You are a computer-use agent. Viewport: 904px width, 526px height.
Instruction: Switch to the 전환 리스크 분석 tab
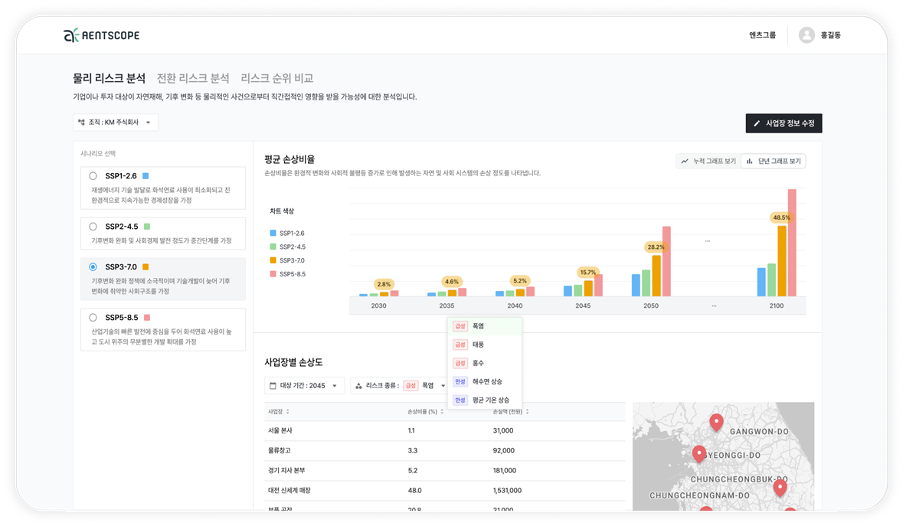[x=193, y=78]
